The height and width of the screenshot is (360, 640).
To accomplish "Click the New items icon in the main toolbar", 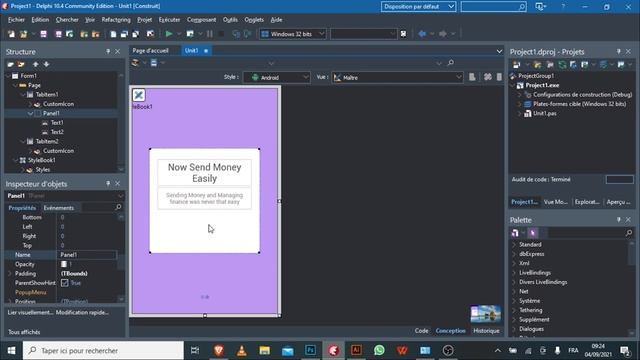I will click(11, 34).
